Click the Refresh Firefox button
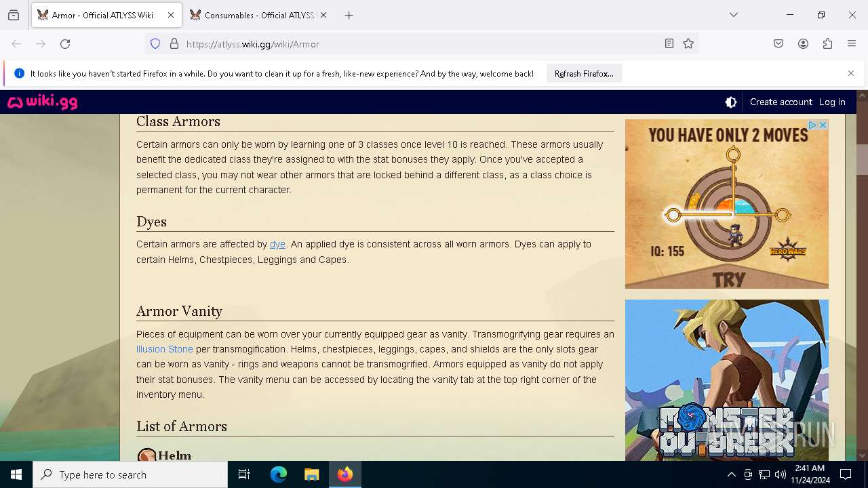 click(x=584, y=74)
